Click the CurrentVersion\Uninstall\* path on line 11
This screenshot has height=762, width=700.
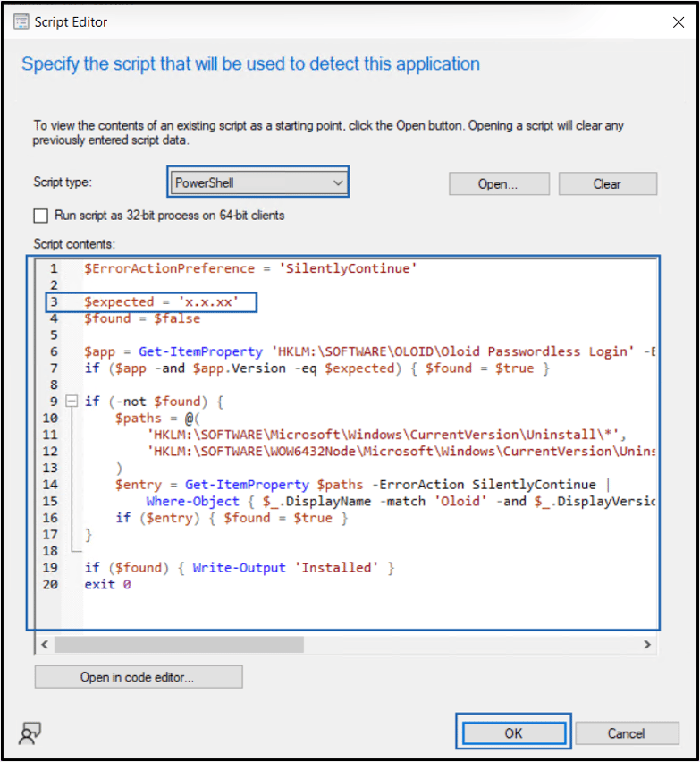(387, 435)
